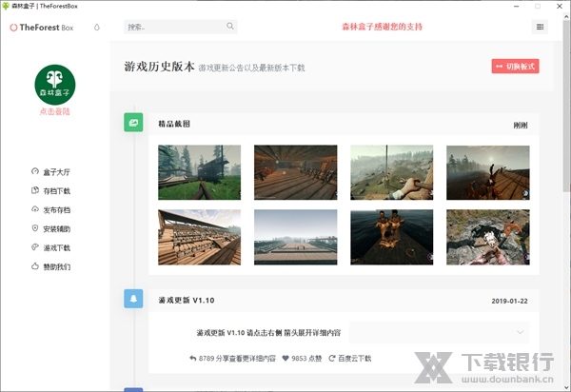Open the rocky ground axe screenshot thumbnail
This screenshot has width=571, height=392.
(488, 237)
